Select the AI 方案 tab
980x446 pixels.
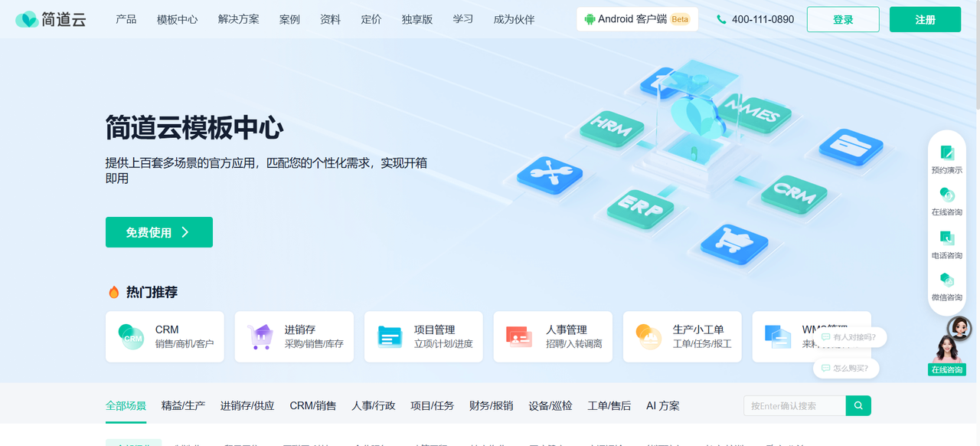(x=663, y=405)
